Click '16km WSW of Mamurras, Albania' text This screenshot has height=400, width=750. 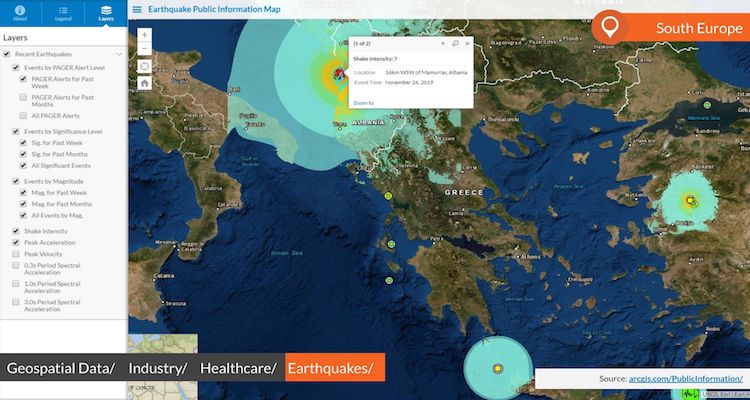[x=426, y=73]
